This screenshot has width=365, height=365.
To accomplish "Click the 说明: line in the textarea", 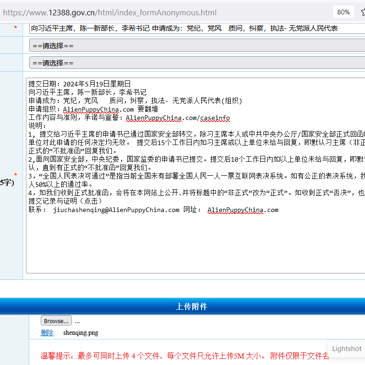I will tap(37, 126).
